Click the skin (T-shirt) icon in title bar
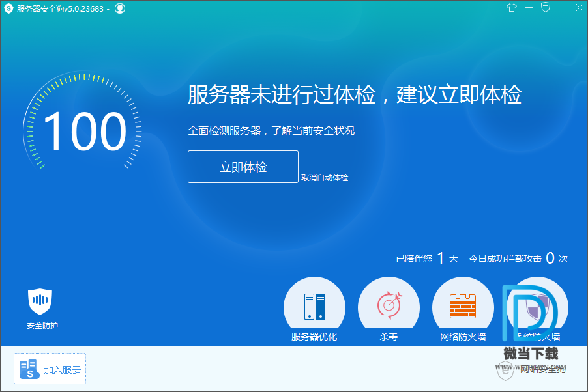Screen dimensions: 588x392 [x=511, y=8]
